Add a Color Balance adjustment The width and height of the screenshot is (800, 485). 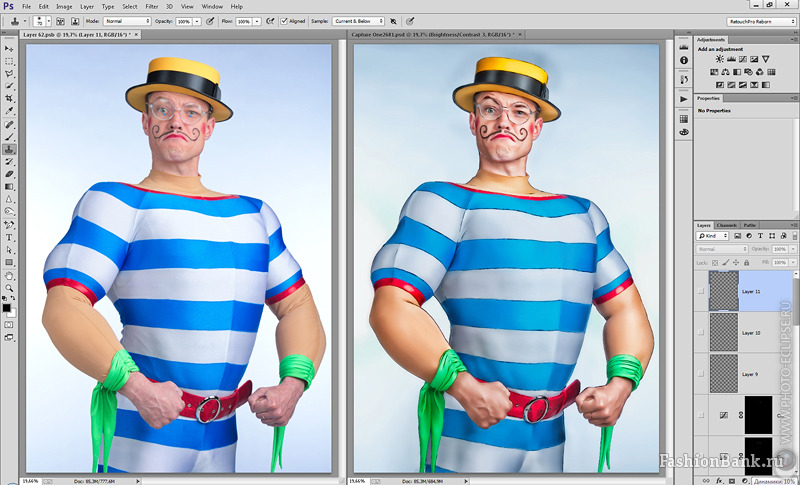pos(726,72)
